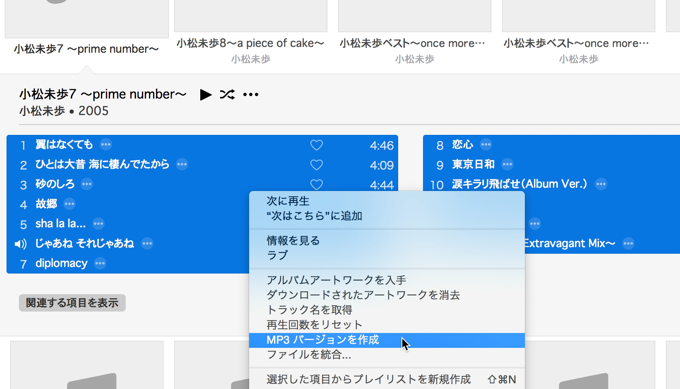The image size is (680, 389).
Task: Open more options for 翼はなくても
Action: (x=106, y=144)
